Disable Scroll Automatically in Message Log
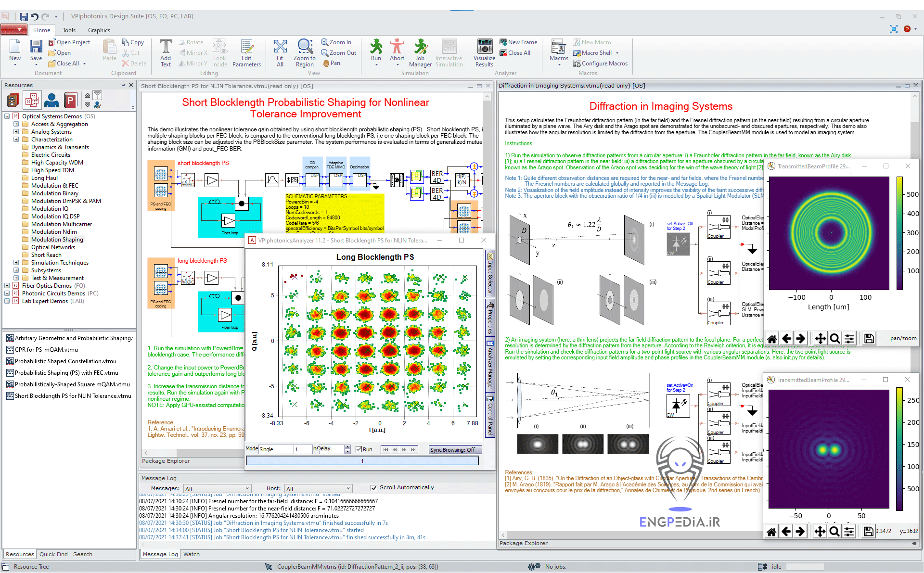The image size is (924, 573). click(374, 488)
